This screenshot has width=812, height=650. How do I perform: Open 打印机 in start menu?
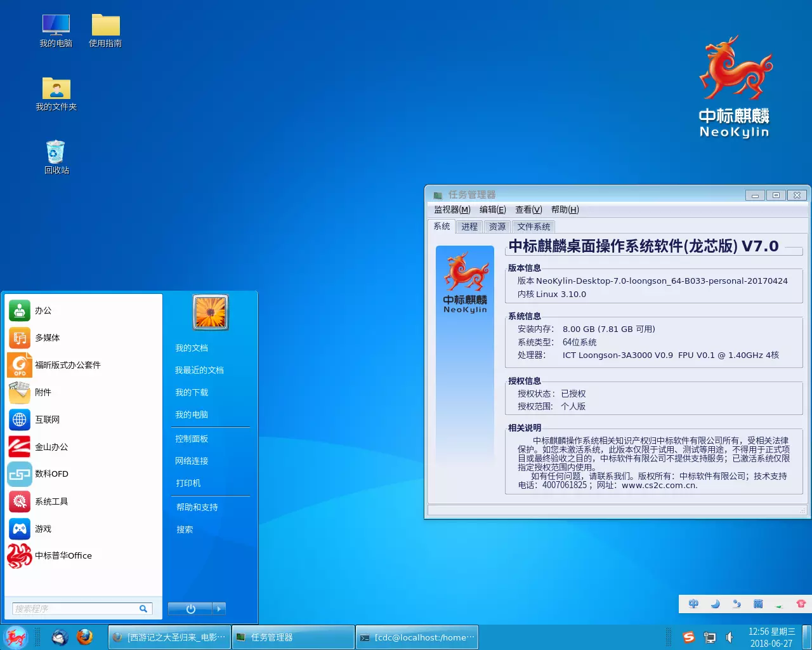[188, 483]
